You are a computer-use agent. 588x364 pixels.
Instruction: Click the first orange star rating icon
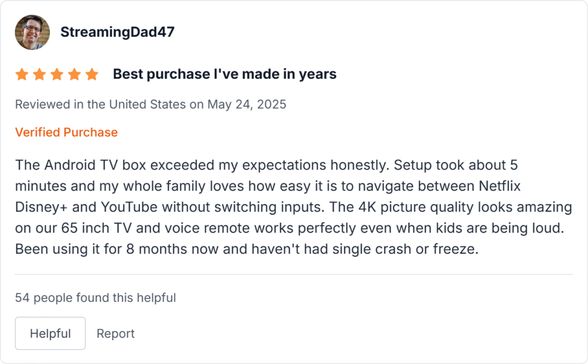coord(22,73)
